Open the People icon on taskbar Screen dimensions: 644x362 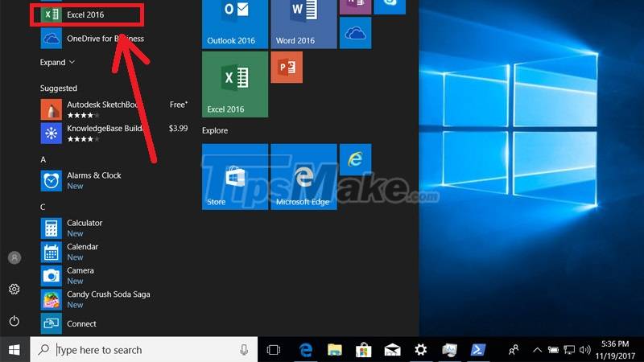click(x=514, y=350)
